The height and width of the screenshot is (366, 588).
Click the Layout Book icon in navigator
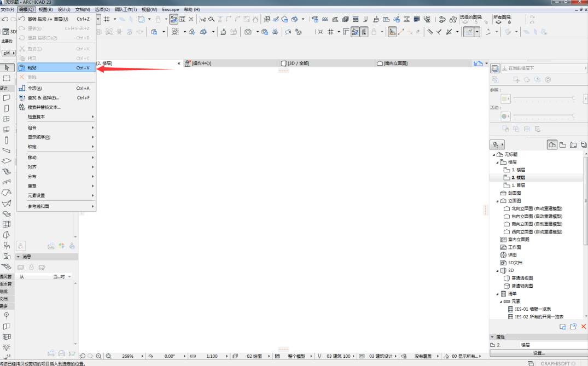(x=573, y=145)
